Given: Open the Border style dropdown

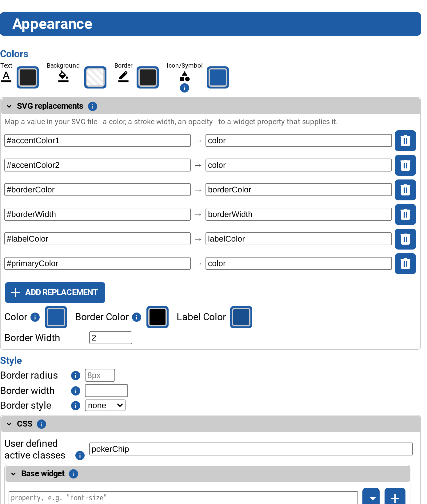Looking at the screenshot, I should pyautogui.click(x=105, y=405).
